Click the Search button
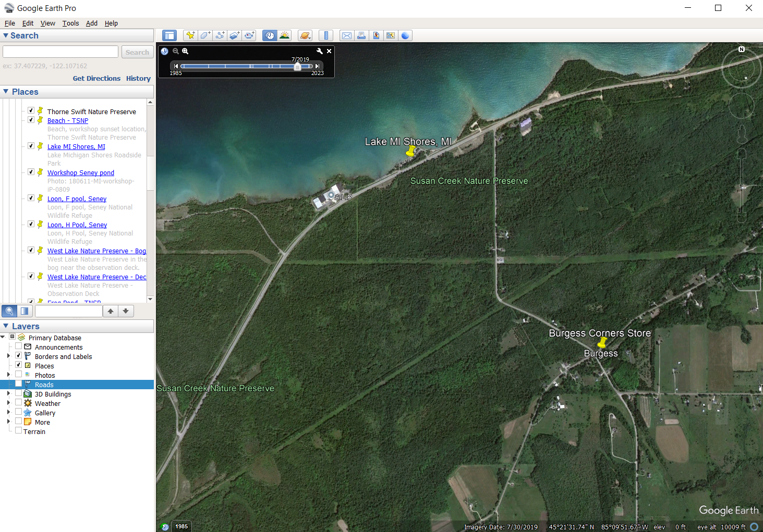The height and width of the screenshot is (532, 763). [137, 52]
